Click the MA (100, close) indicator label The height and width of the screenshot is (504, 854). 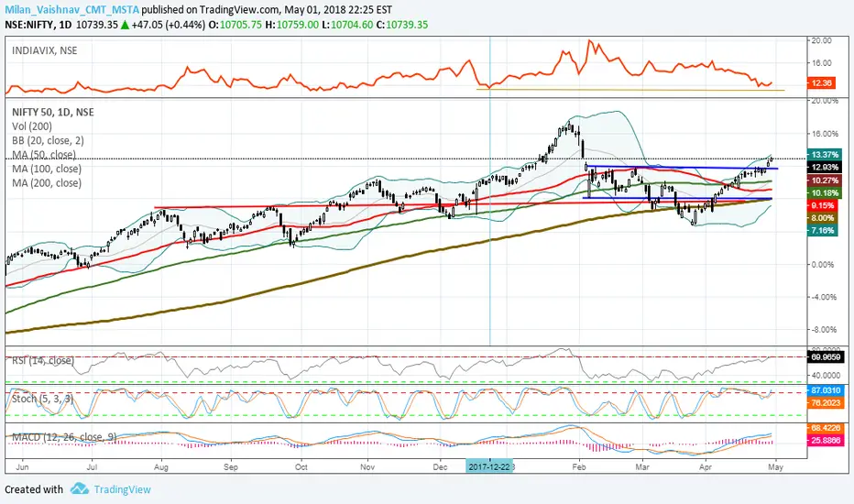(x=47, y=169)
